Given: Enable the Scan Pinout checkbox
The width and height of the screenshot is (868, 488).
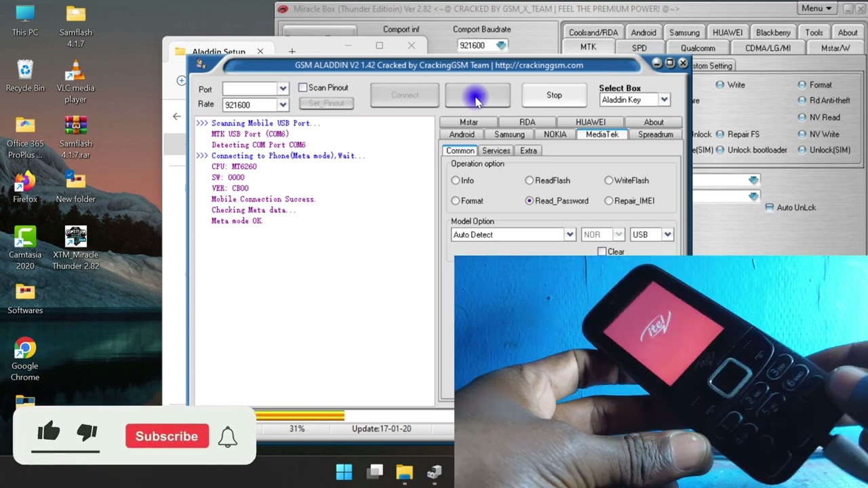Looking at the screenshot, I should [302, 87].
